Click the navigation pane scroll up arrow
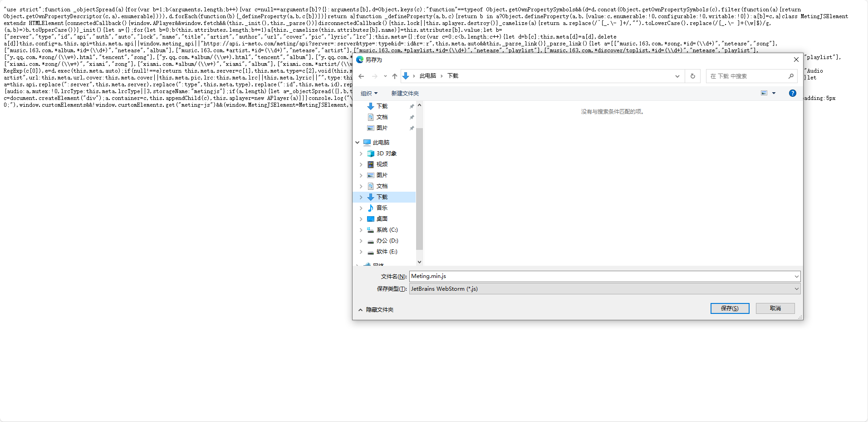This screenshot has height=422, width=868. [x=419, y=105]
